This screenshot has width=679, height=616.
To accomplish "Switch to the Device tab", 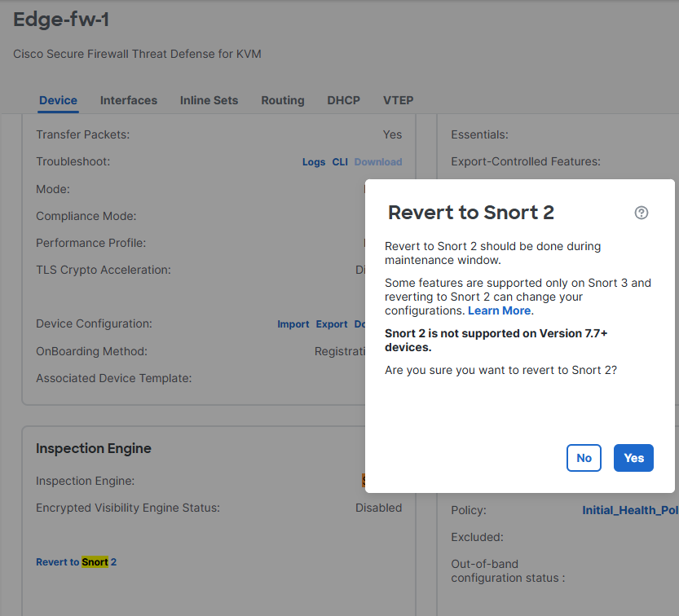I will 58,100.
